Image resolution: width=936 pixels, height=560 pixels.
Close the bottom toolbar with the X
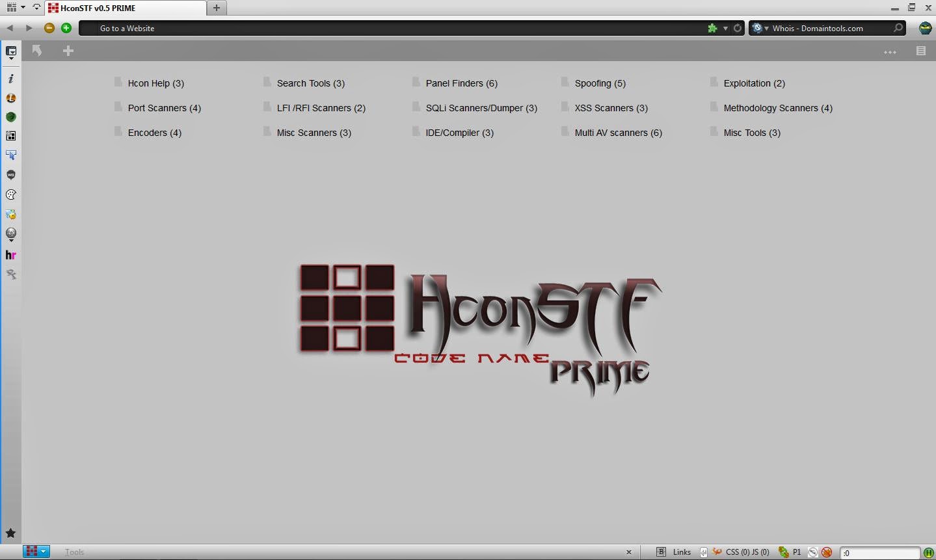[628, 552]
